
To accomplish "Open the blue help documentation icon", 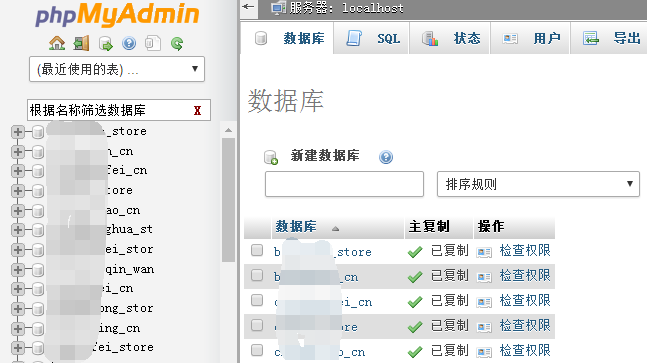I will point(129,43).
